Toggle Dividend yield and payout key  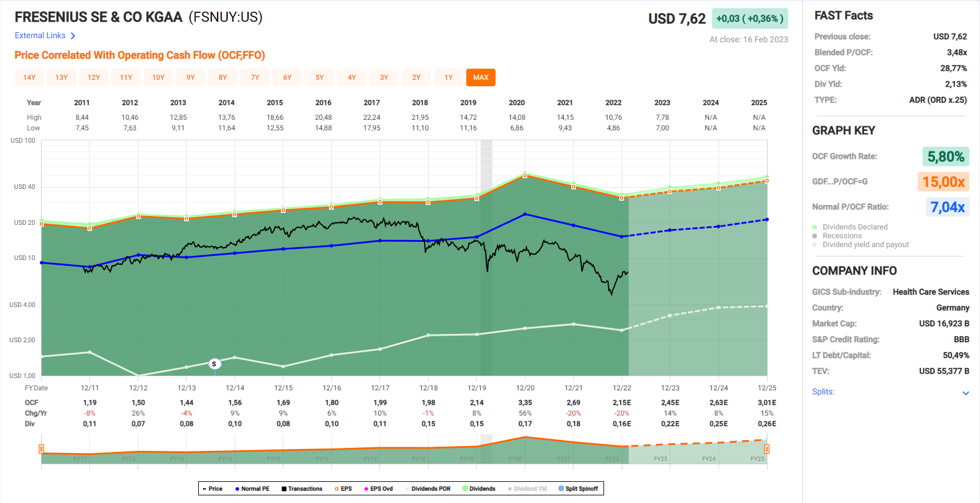click(x=865, y=245)
